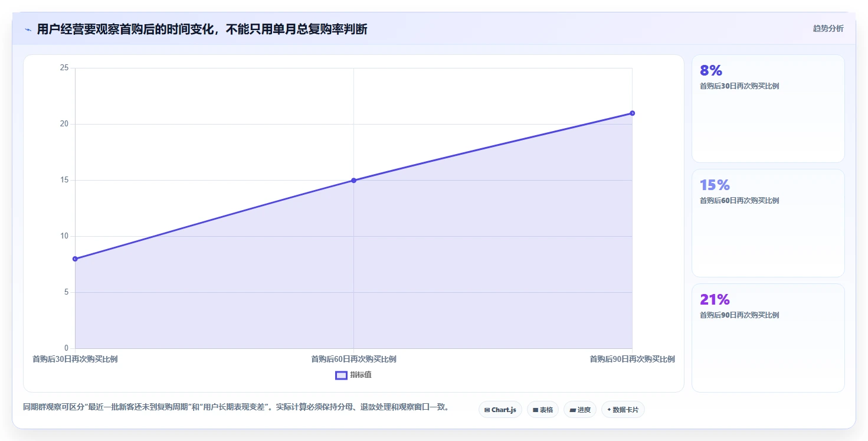Viewport: 868px width, 441px height.
Task: Click y-axis tick label 20
Action: point(64,124)
